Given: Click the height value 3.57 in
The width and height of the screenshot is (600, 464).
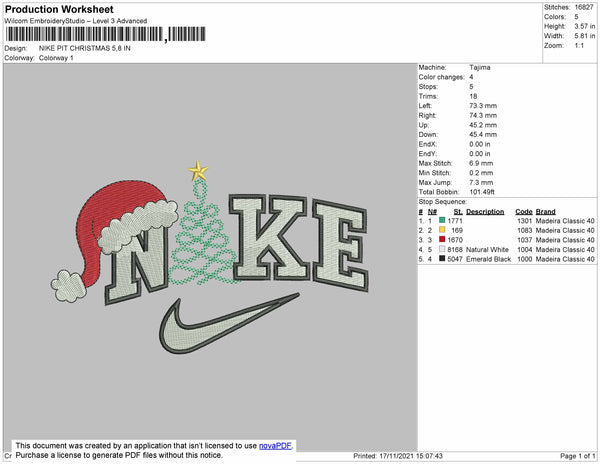Looking at the screenshot, I should click(x=584, y=26).
